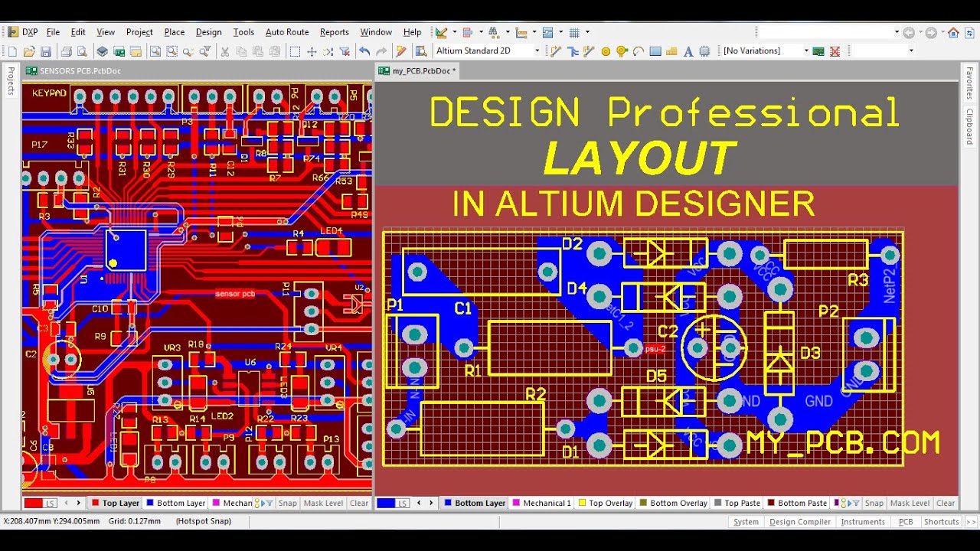The height and width of the screenshot is (551, 980).
Task: Select the interactive routing tool icon
Action: [x=556, y=51]
